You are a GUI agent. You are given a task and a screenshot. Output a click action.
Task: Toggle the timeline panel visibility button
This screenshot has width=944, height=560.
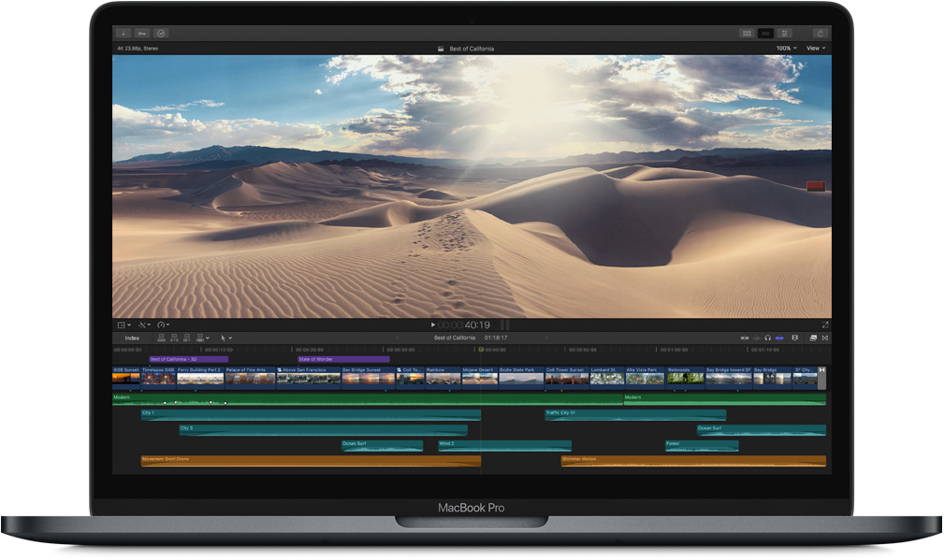[x=765, y=33]
